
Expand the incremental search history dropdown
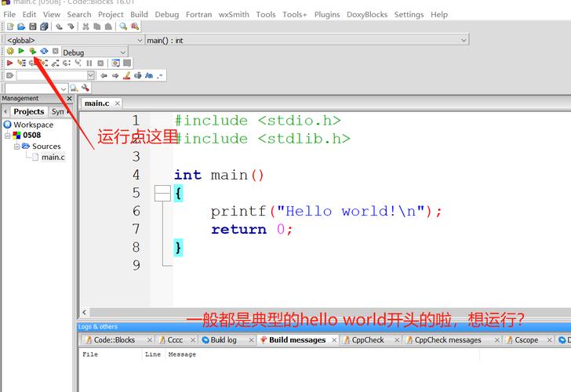(x=91, y=75)
